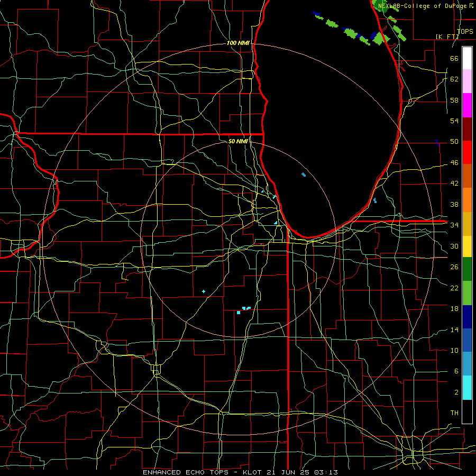Click the 62 legend label
This screenshot has height=476, width=476.
(454, 79)
